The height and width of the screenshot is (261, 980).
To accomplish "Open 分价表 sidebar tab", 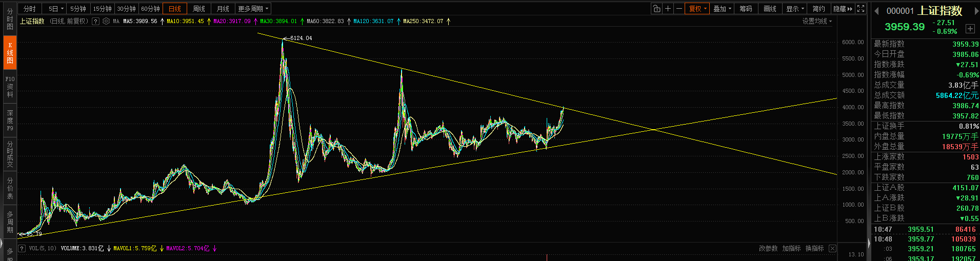I will [x=10, y=188].
